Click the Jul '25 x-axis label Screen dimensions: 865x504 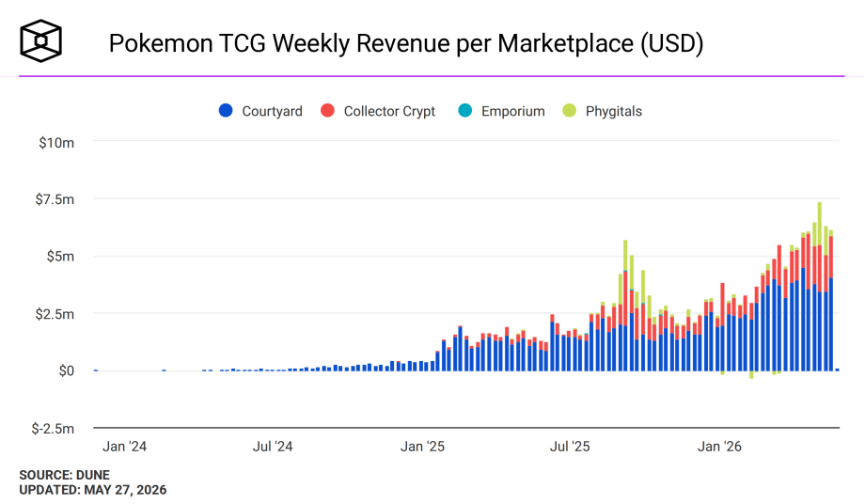570,446
